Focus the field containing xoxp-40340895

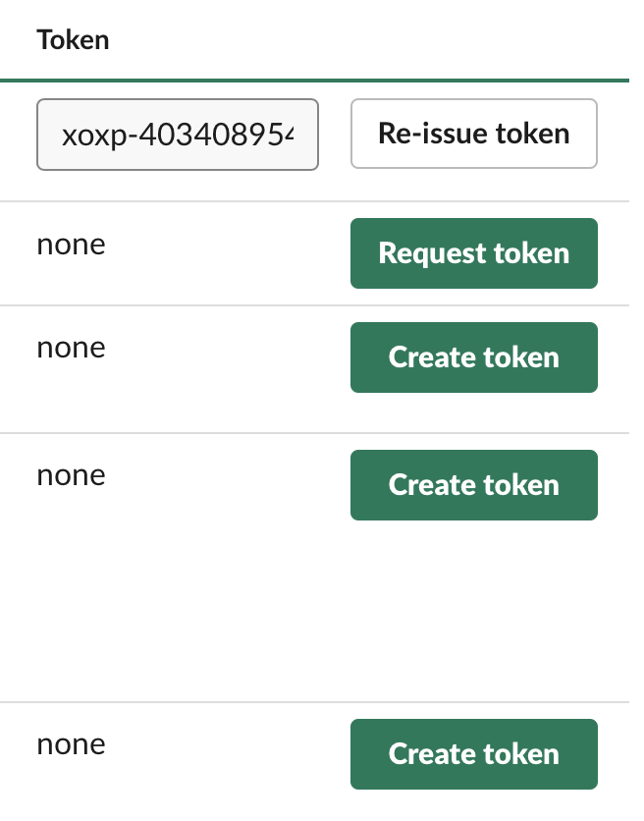pyautogui.click(x=178, y=135)
